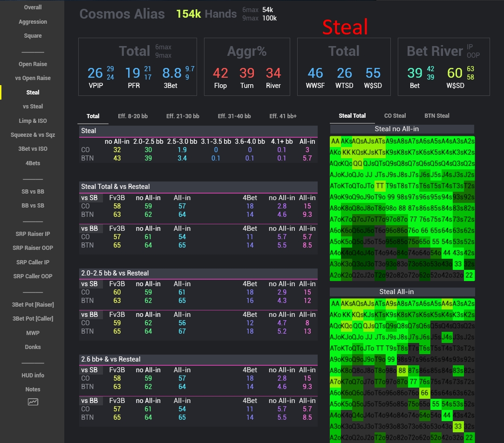The width and height of the screenshot is (504, 443).
Task: Select the Total stats tab
Action: pyautogui.click(x=93, y=116)
